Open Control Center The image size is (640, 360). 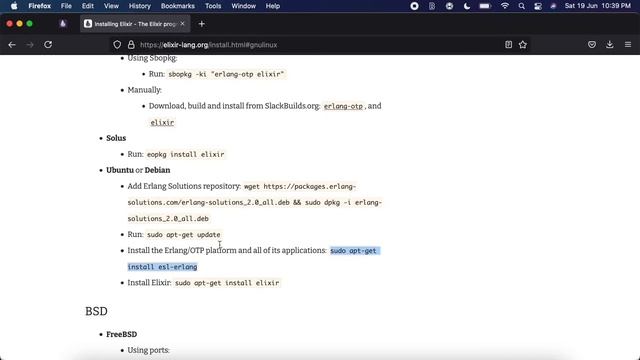(x=538, y=6)
